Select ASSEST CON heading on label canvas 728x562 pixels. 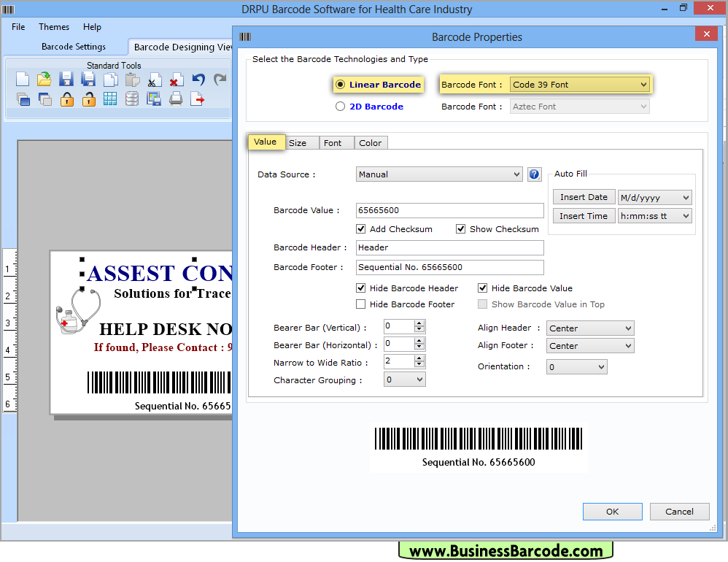(159, 273)
